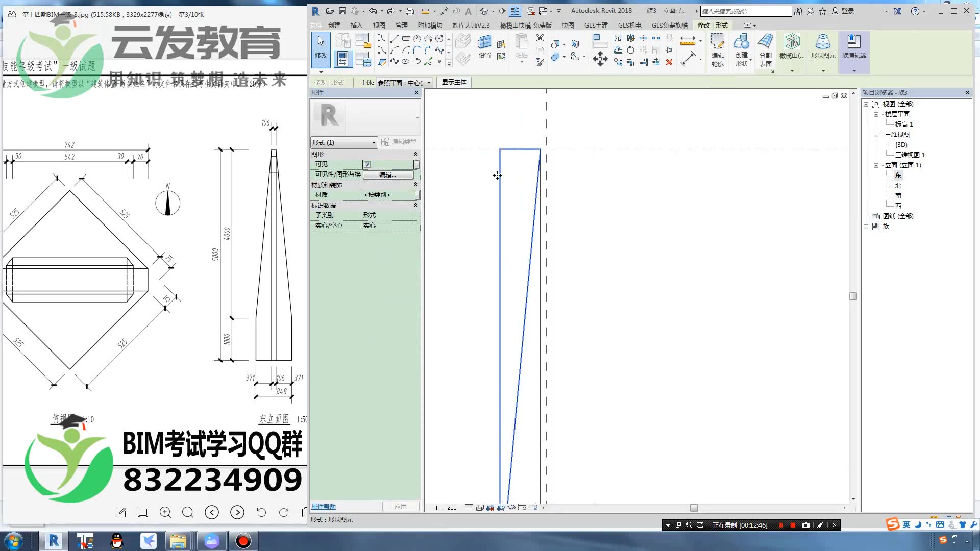
Task: Toggle the 显示主体 (Show Host) button
Action: pyautogui.click(x=453, y=82)
